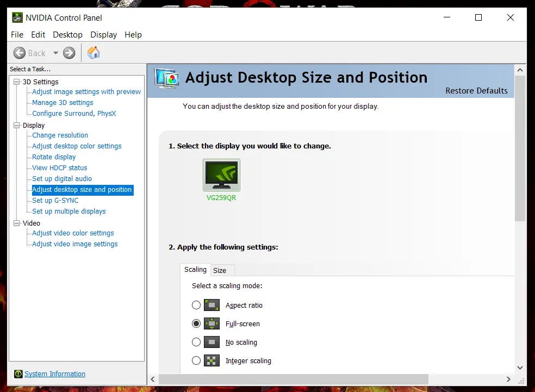The height and width of the screenshot is (392, 535).
Task: Open Set up multiple displays task
Action: click(x=69, y=211)
